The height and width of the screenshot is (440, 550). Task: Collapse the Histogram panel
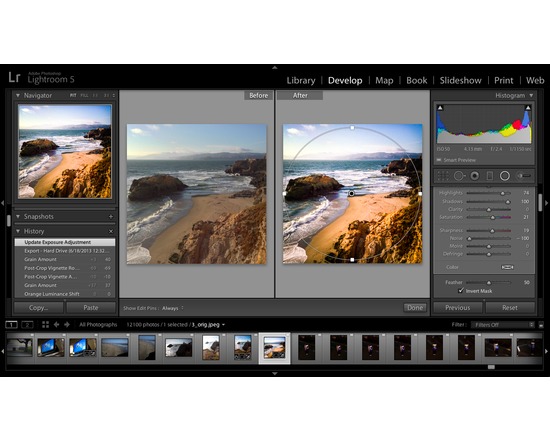tap(531, 95)
